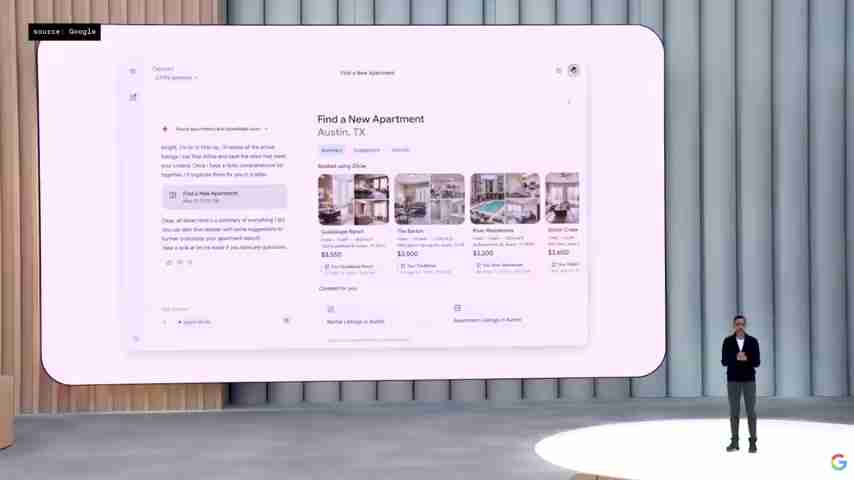Click the icon above Apartment Listings in Austin
Screen dimensions: 854x480
click(458, 308)
